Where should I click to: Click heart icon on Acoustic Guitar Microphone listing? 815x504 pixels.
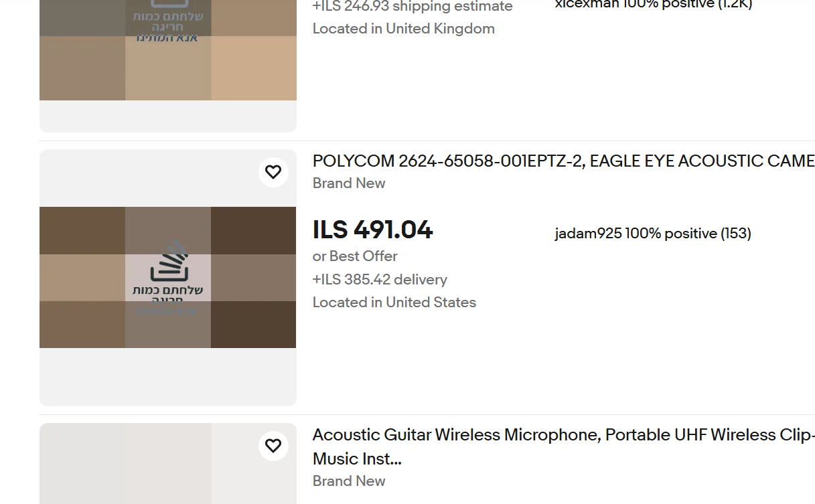(x=273, y=446)
